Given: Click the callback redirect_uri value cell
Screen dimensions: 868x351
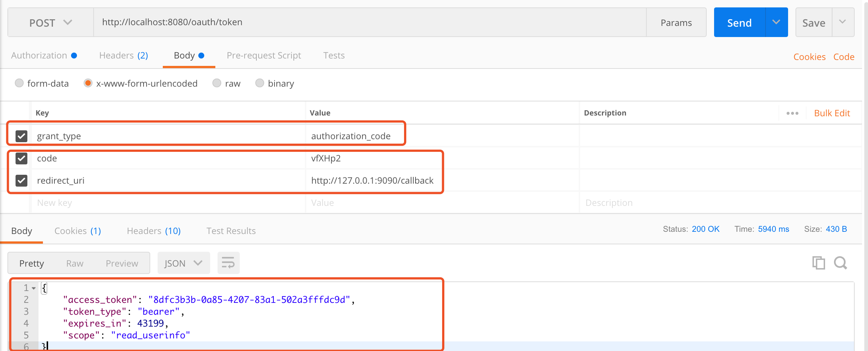Looking at the screenshot, I should pyautogui.click(x=442, y=181).
